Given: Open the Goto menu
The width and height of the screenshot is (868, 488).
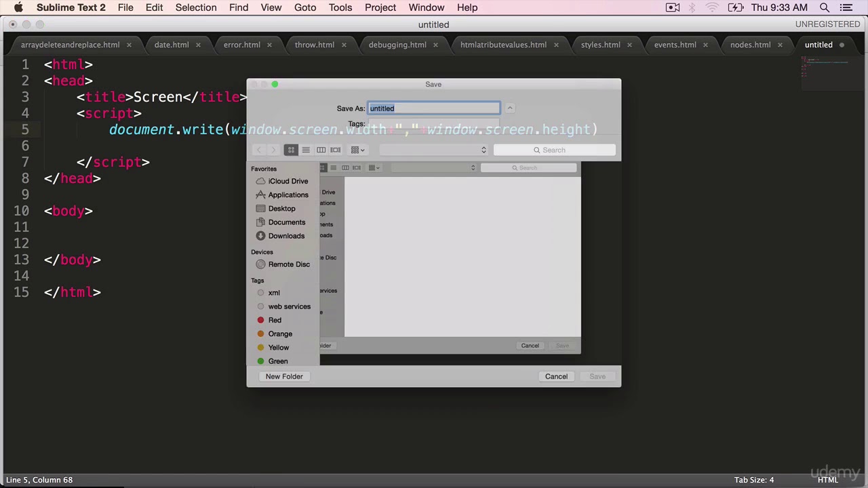Looking at the screenshot, I should (x=305, y=7).
